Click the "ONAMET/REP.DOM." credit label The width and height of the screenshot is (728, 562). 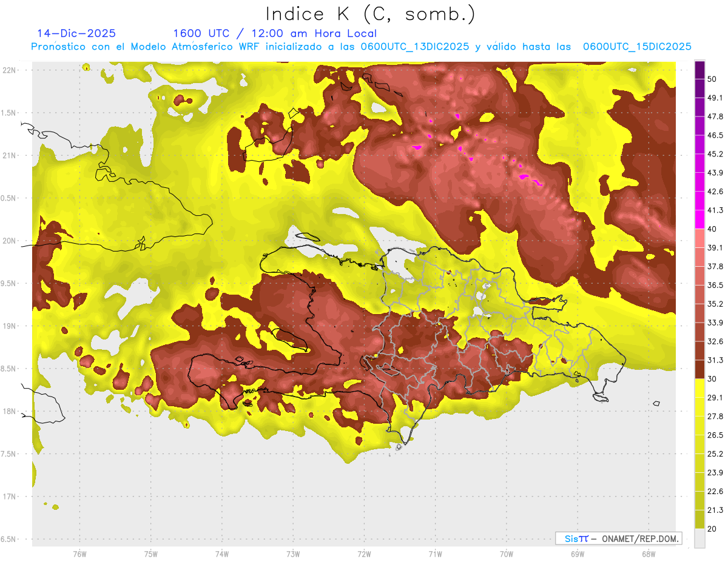[640, 538]
